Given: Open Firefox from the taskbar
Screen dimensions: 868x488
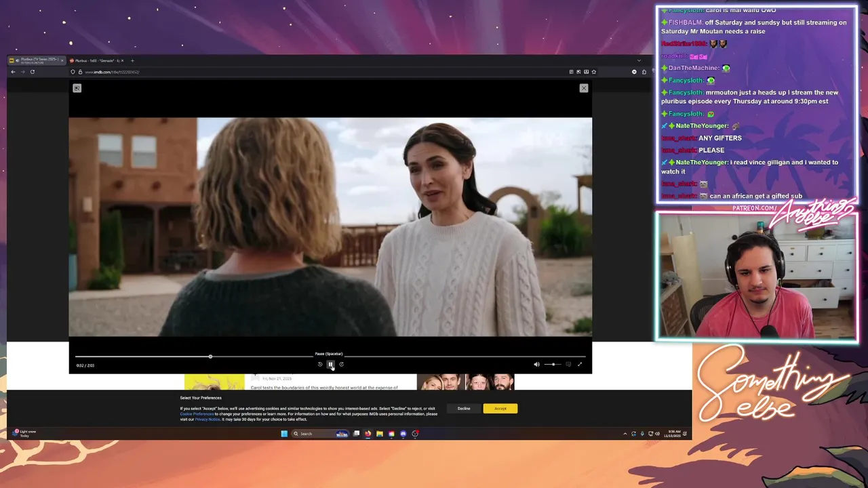Looking at the screenshot, I should click(368, 434).
